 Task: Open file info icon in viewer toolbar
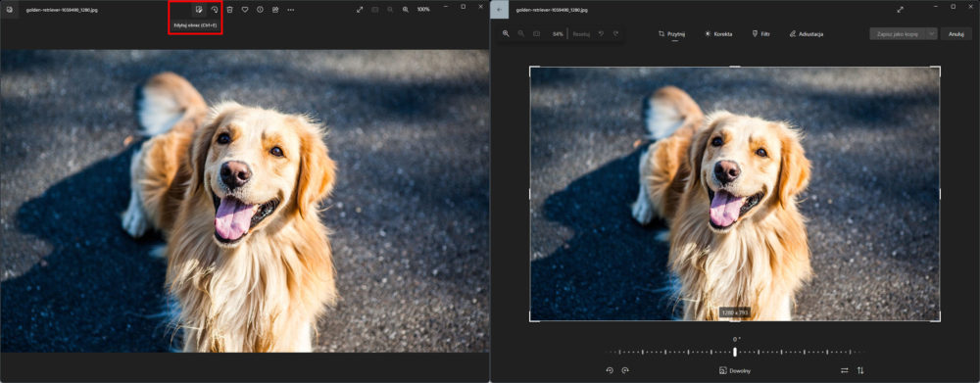(x=260, y=10)
